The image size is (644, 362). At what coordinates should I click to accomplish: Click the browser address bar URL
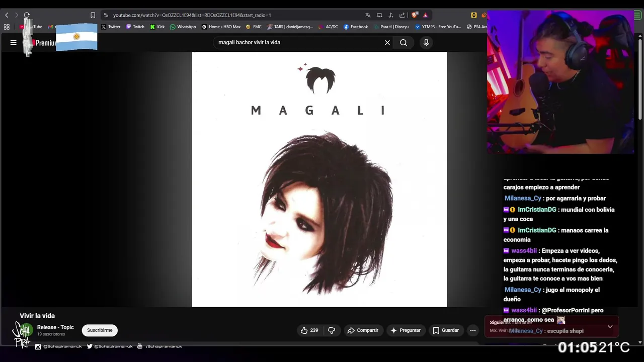click(192, 15)
